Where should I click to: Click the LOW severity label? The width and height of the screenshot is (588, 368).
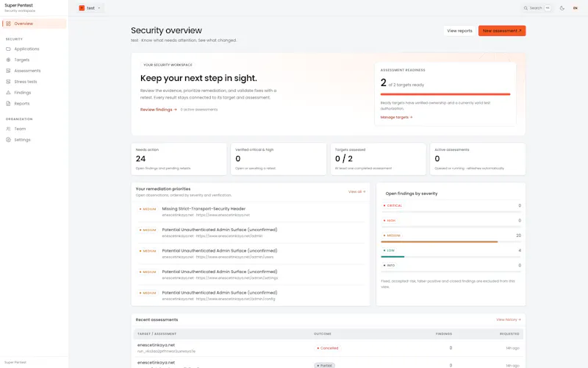[389, 250]
